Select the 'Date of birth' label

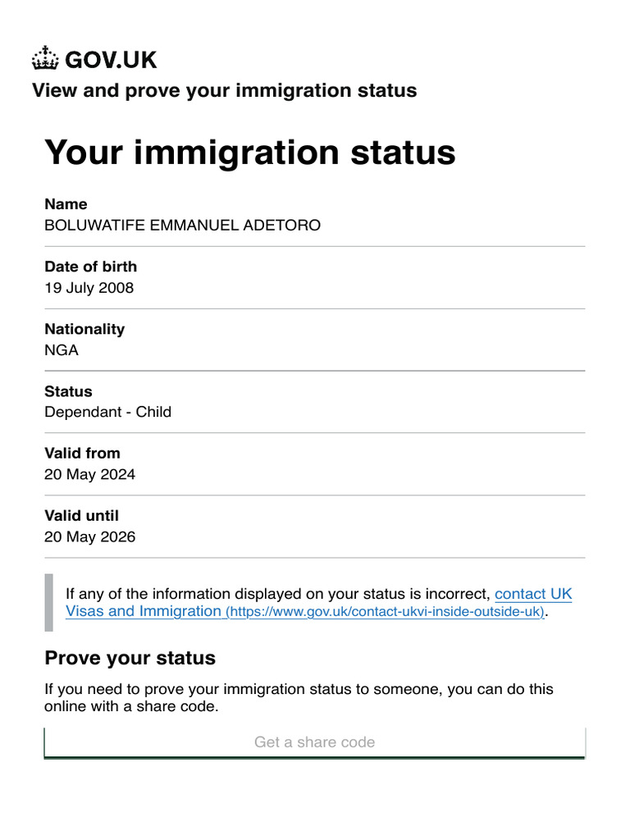90,267
